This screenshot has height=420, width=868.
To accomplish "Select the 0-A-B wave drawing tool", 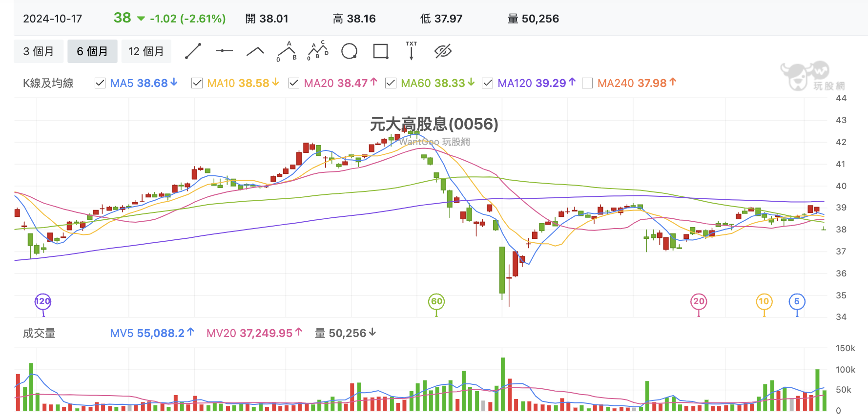I will tap(287, 51).
